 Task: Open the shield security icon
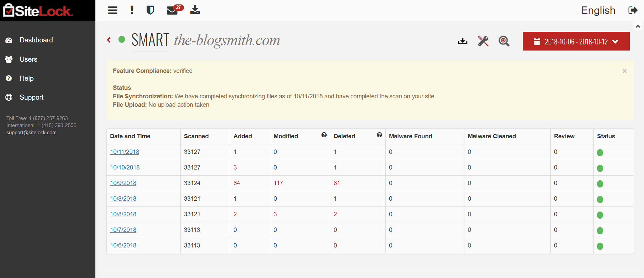150,10
